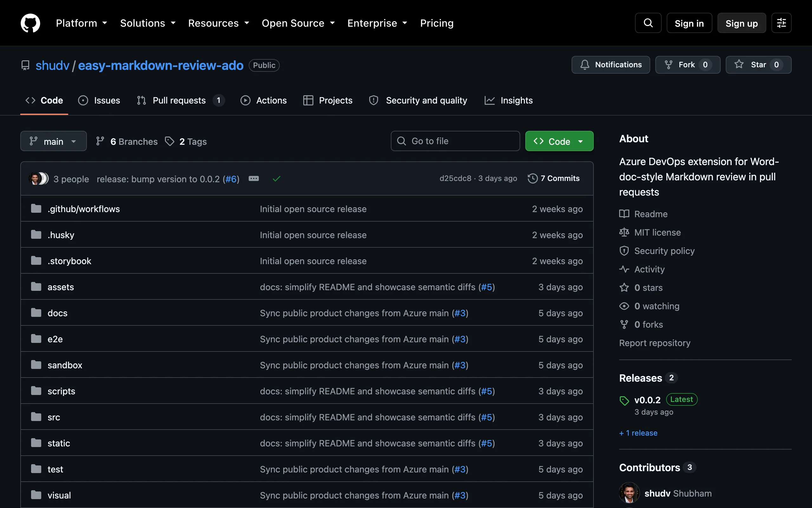
Task: Fork this repository
Action: click(x=688, y=65)
